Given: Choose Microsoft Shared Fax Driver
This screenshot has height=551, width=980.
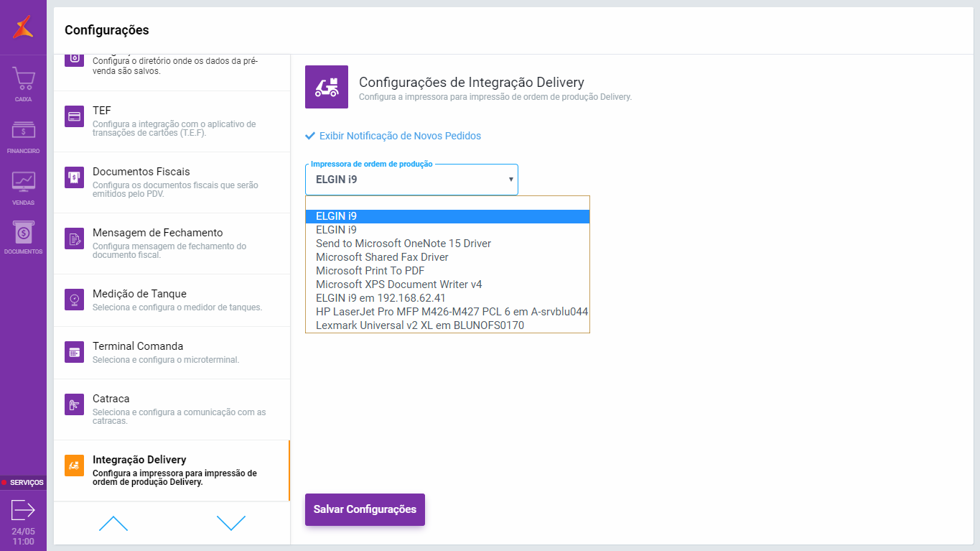Looking at the screenshot, I should pyautogui.click(x=447, y=257).
